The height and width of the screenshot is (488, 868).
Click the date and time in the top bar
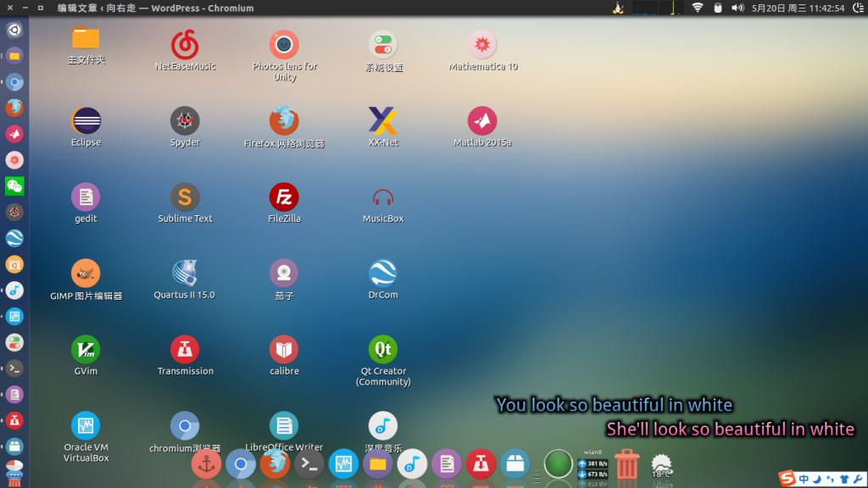click(x=798, y=8)
